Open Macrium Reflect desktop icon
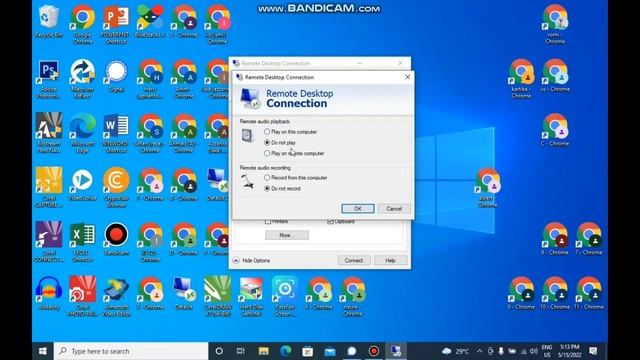Screen dimensions: 640x360 click(x=82, y=79)
